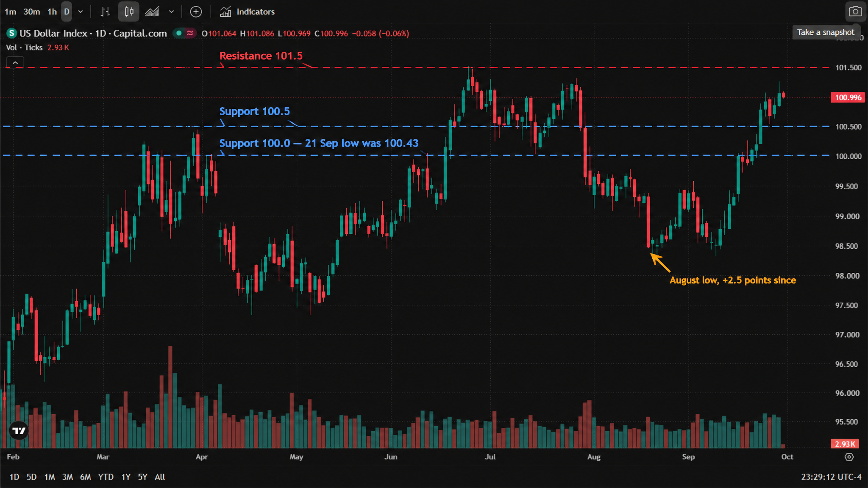
Task: Set the range to 5D
Action: pos(32,477)
